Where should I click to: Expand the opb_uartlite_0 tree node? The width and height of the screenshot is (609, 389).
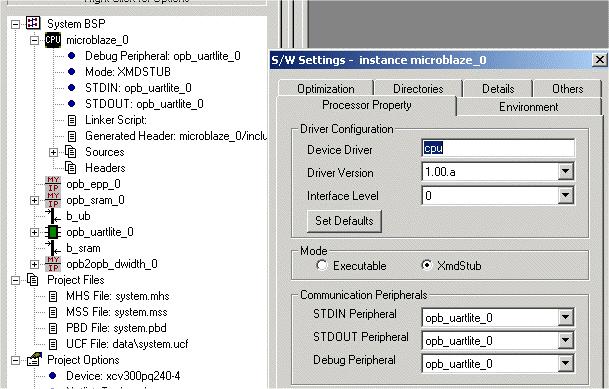pos(35,232)
